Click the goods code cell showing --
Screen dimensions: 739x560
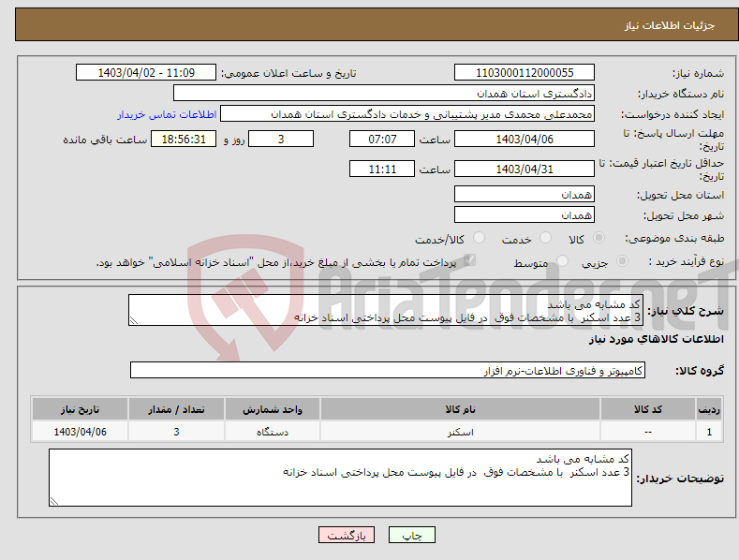pyautogui.click(x=647, y=432)
